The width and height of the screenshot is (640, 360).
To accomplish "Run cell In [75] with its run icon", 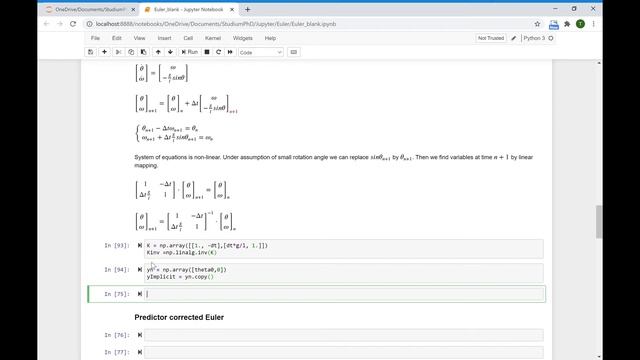I will tap(140, 294).
